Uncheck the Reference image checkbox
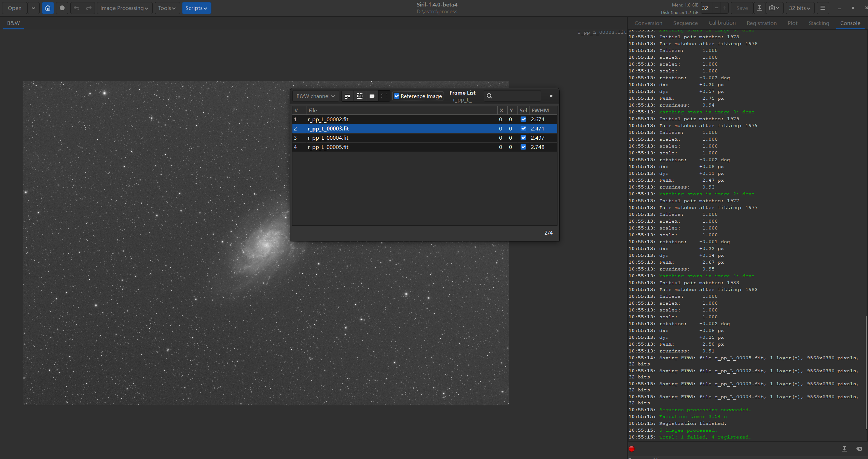 point(397,96)
